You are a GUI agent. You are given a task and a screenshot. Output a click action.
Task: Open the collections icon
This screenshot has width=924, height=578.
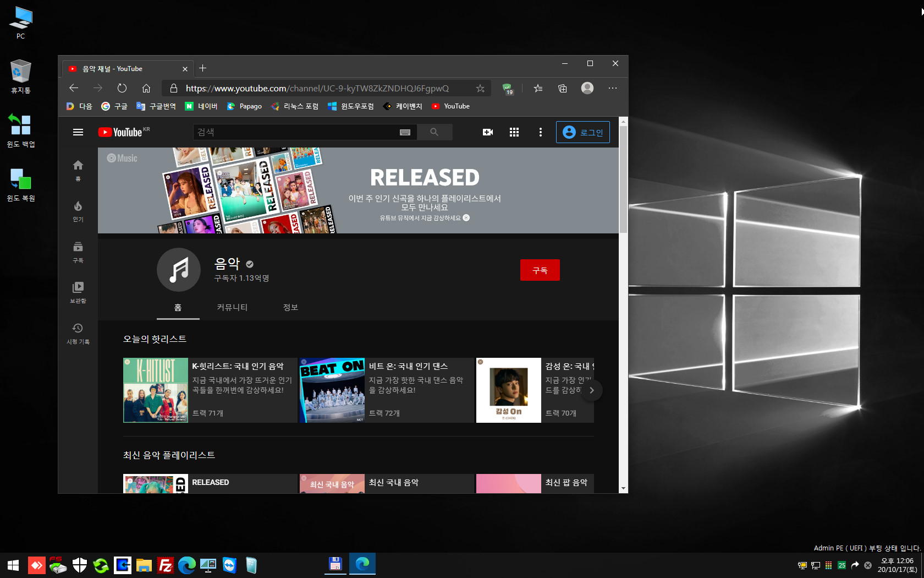click(x=563, y=88)
